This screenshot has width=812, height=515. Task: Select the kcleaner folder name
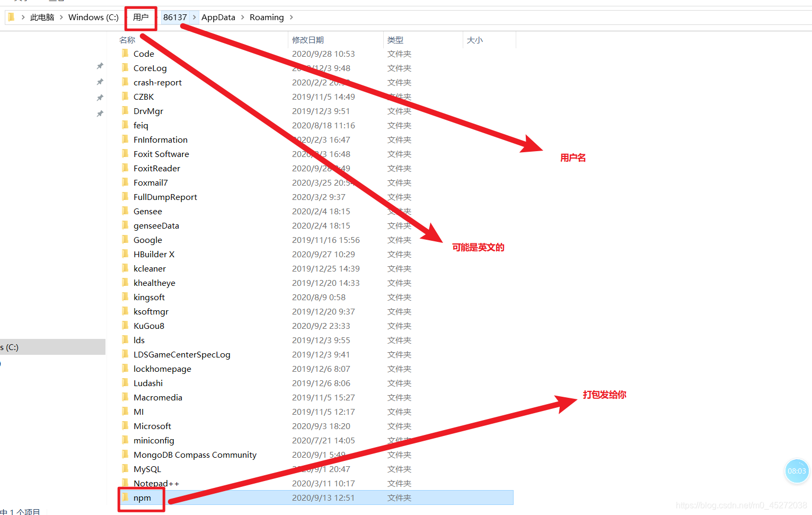coord(149,268)
